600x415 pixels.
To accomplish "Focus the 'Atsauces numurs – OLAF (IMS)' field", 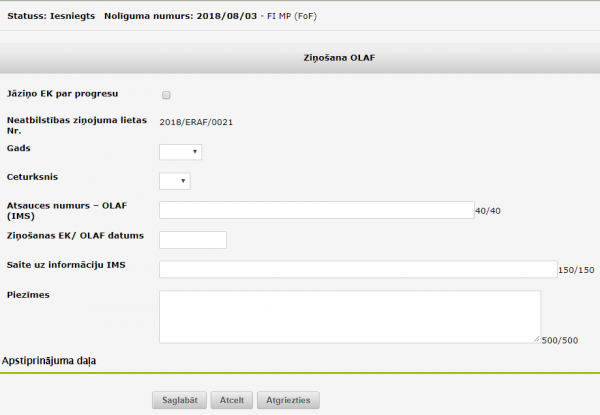I will tap(316, 210).
